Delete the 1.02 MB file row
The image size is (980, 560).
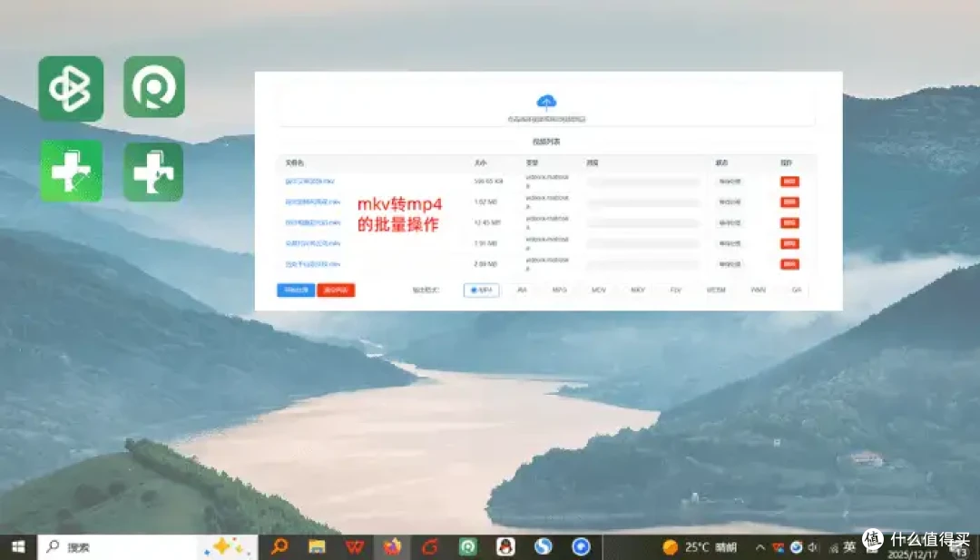click(x=789, y=201)
